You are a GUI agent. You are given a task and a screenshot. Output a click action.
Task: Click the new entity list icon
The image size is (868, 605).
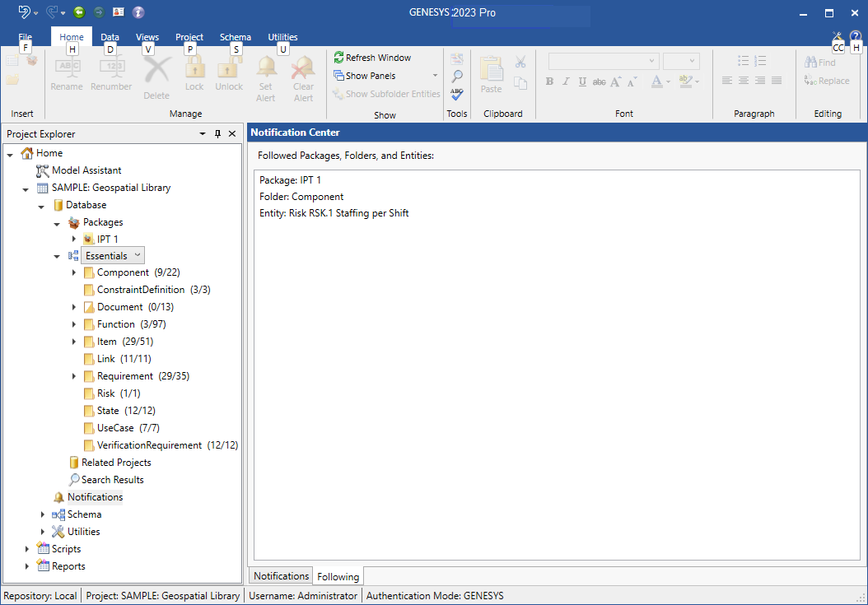coord(12,60)
